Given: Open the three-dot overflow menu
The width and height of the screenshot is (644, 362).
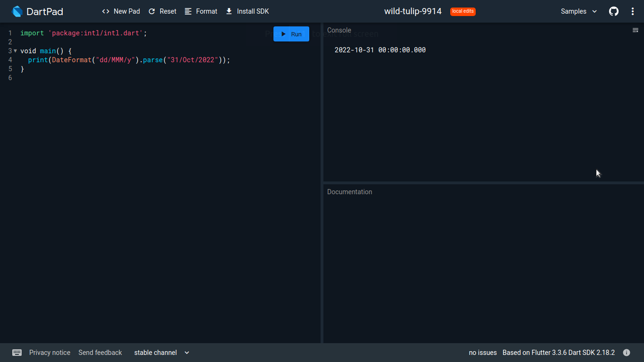Looking at the screenshot, I should [633, 11].
